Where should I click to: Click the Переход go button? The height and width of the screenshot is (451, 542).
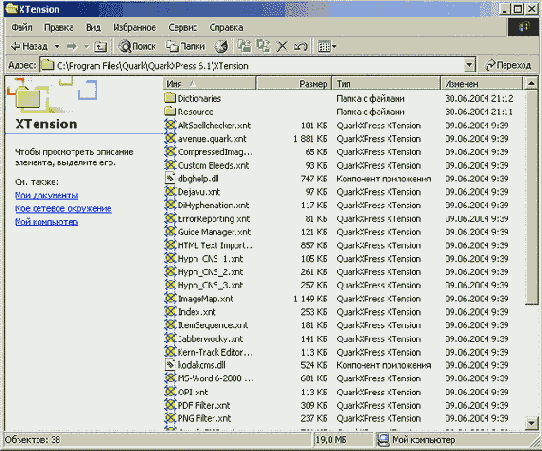pos(507,65)
